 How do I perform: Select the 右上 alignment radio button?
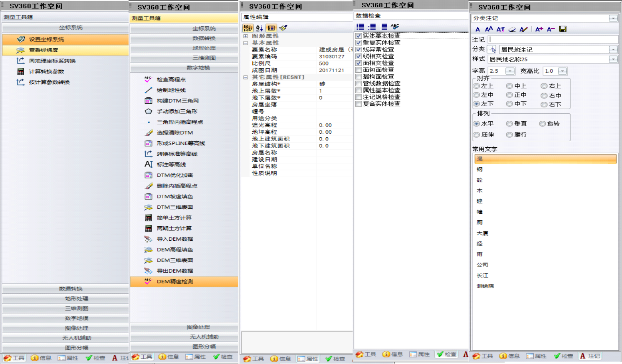(x=544, y=86)
